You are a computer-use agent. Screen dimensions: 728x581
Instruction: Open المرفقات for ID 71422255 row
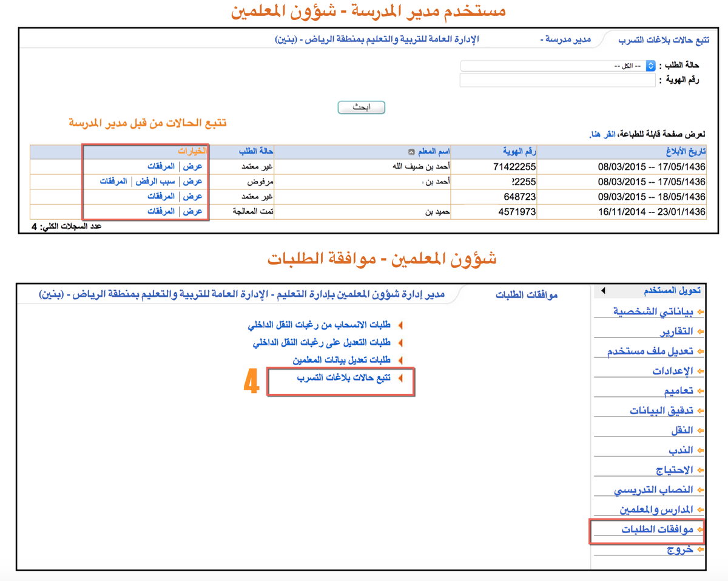161,166
